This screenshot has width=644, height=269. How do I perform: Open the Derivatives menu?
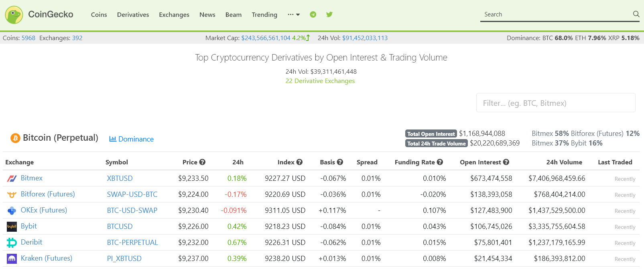click(133, 14)
